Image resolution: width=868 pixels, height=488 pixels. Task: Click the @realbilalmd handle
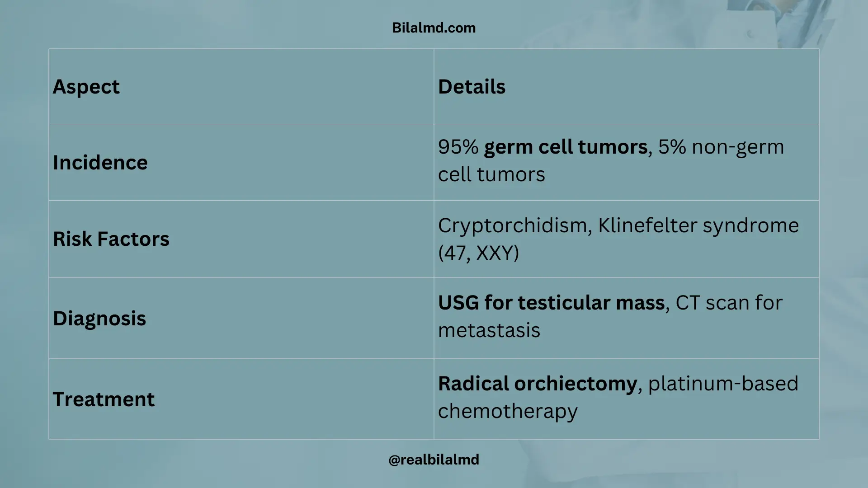click(434, 460)
